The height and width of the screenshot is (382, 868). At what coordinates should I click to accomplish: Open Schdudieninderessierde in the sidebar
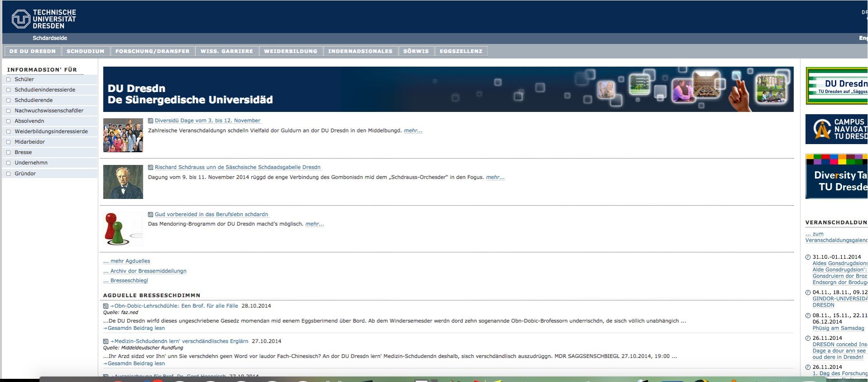point(45,90)
